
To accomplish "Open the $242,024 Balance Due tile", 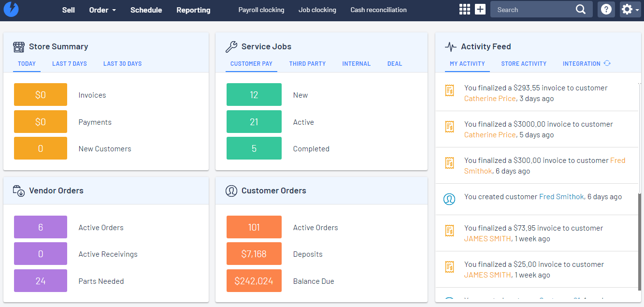I will (x=254, y=281).
